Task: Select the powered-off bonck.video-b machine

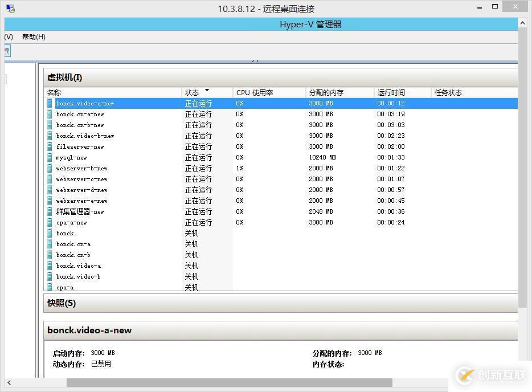Action: [281, 276]
